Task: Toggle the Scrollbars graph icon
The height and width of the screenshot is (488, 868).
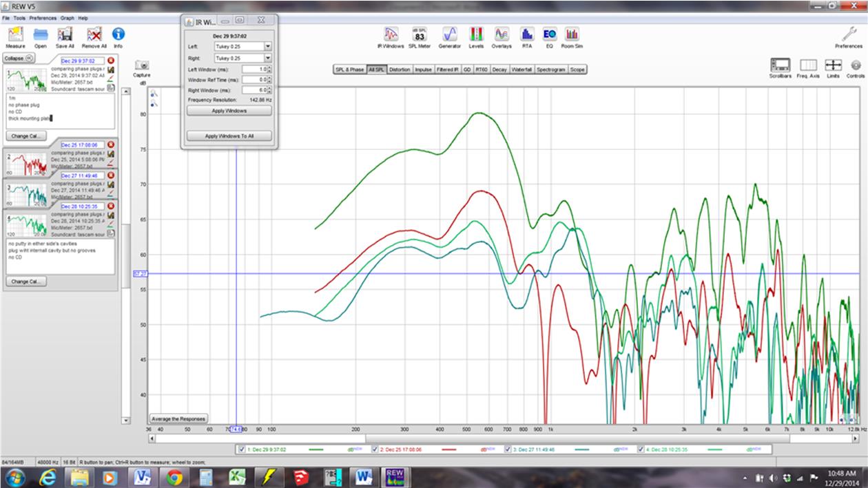Action: 781,65
